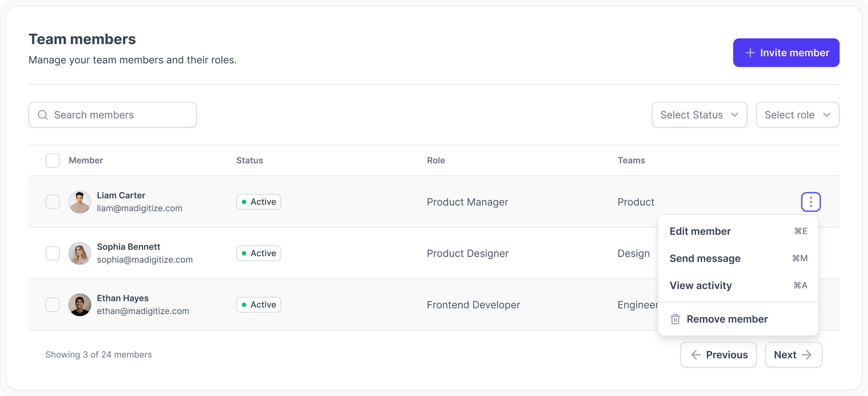Image resolution: width=868 pixels, height=396 pixels.
Task: Click the Showing 3 of 24 members text
Action: click(x=98, y=355)
